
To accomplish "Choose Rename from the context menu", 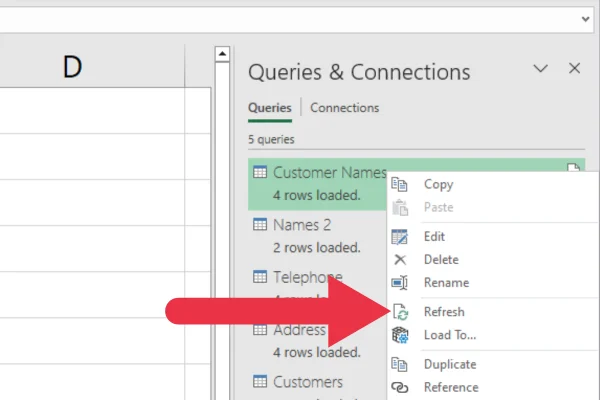I will coord(447,282).
